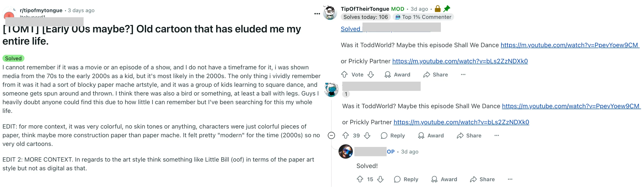Open more options on OP's Solved reply

510,179
